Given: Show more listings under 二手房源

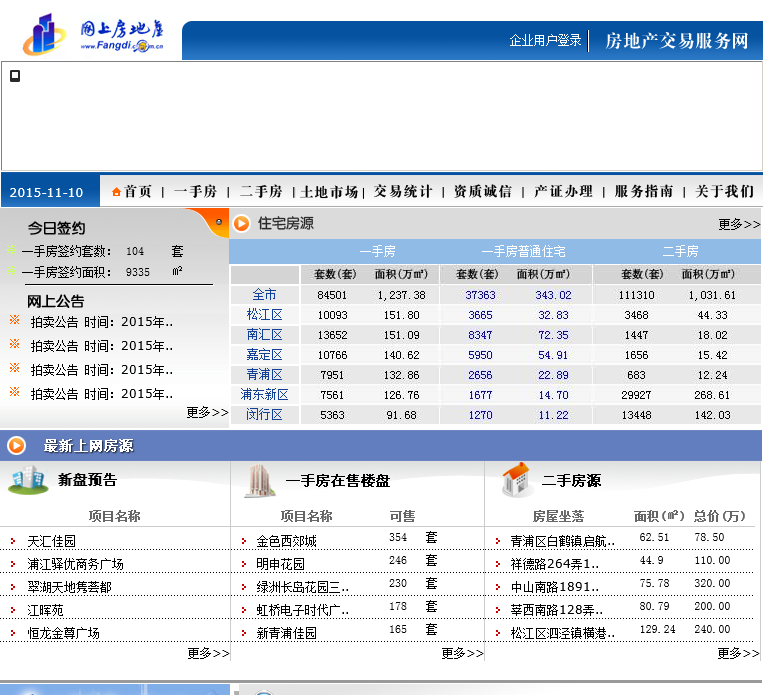Looking at the screenshot, I should (738, 653).
